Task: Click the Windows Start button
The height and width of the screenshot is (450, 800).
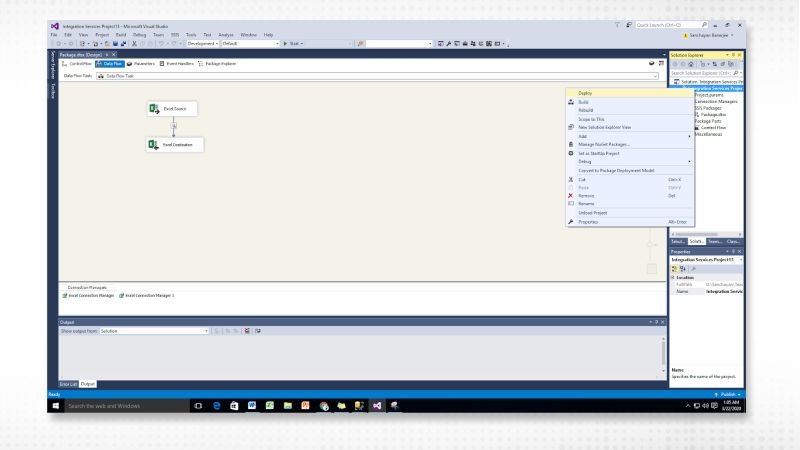Action: (56, 406)
